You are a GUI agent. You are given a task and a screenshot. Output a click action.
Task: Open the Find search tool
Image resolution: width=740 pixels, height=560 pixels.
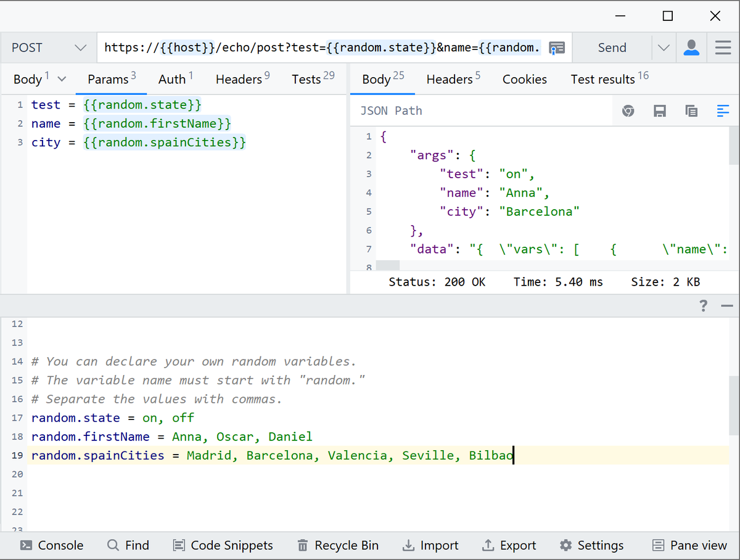coord(128,545)
